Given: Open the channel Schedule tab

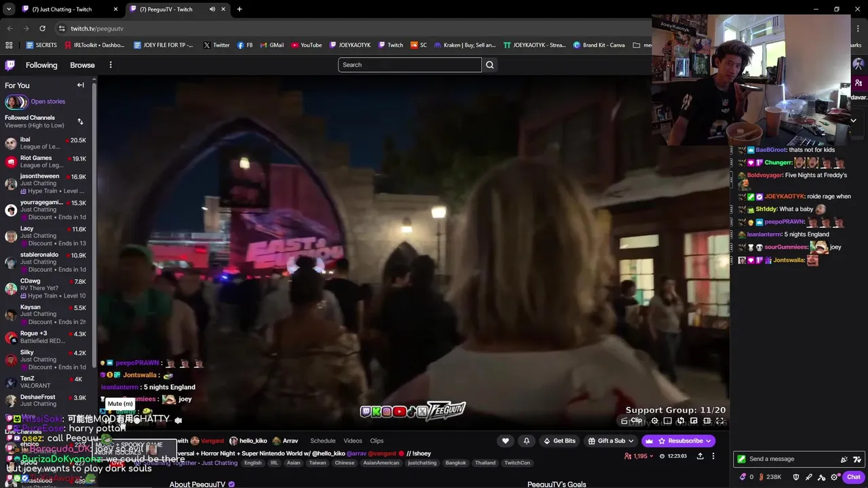Looking at the screenshot, I should click(x=323, y=441).
